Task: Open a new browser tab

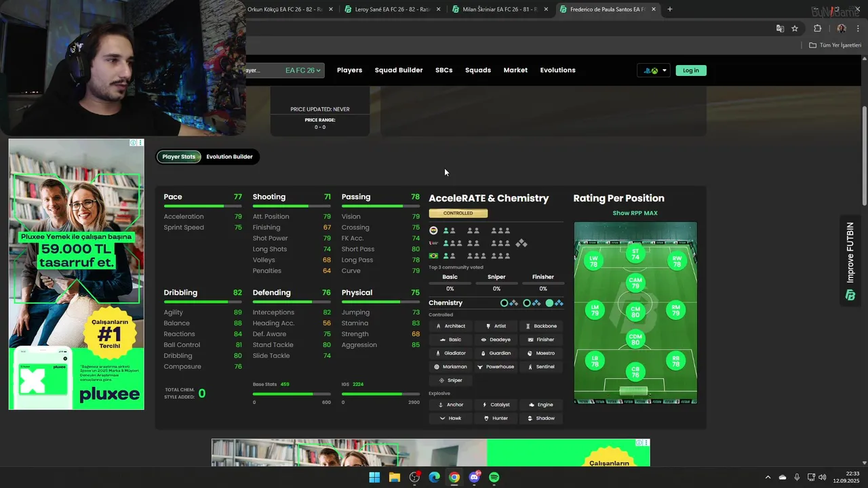Action: pos(670,9)
